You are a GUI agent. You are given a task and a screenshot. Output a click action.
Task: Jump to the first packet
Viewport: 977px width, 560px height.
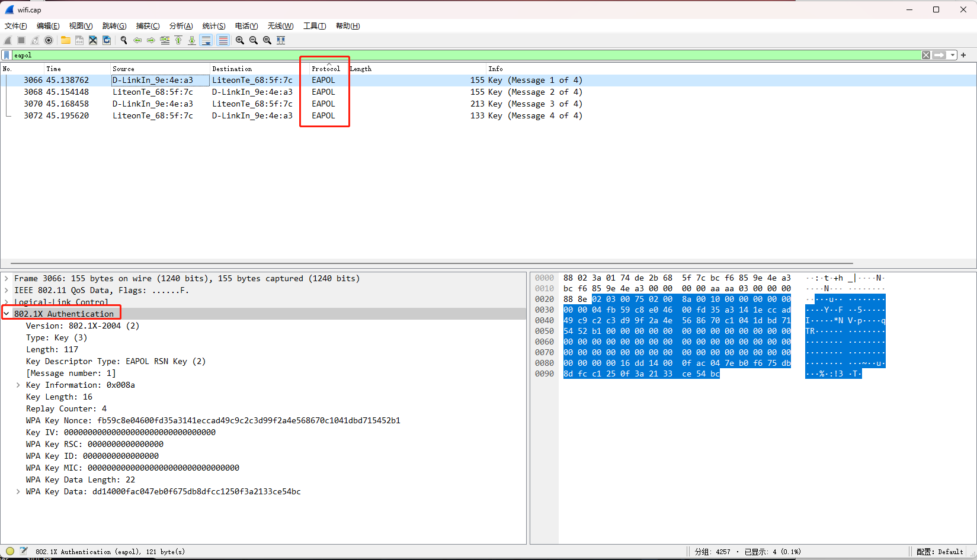[178, 40]
